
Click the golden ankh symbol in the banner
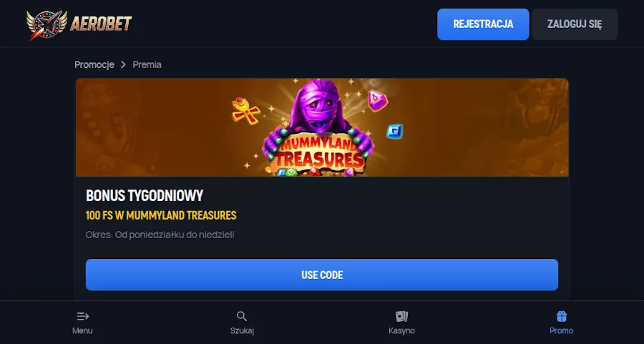245,110
